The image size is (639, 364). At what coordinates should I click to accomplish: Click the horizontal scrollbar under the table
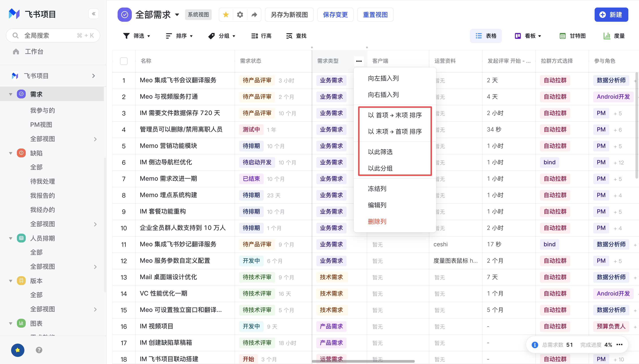pyautogui.click(x=363, y=361)
